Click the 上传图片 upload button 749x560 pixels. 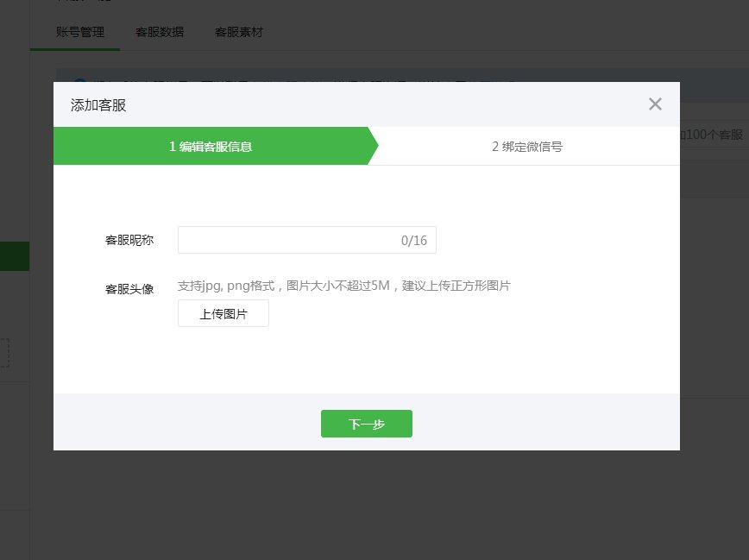pyautogui.click(x=223, y=313)
